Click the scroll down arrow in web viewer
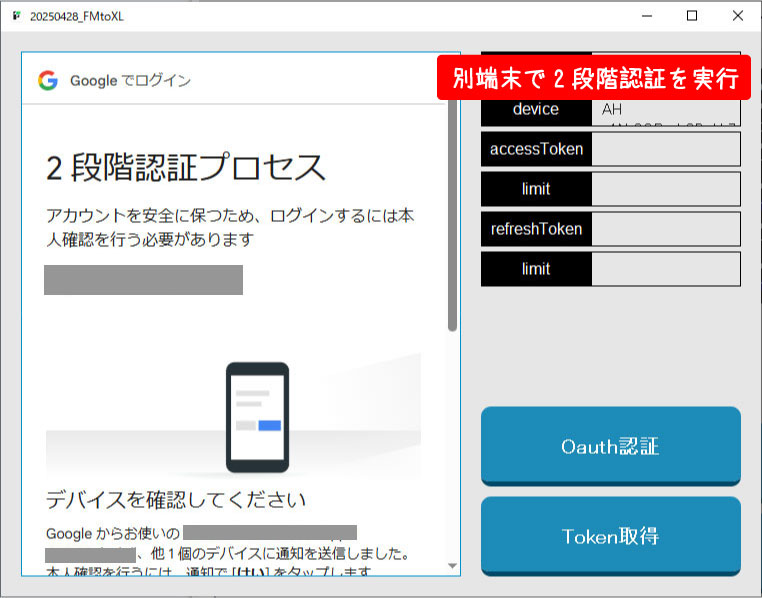 (x=452, y=566)
